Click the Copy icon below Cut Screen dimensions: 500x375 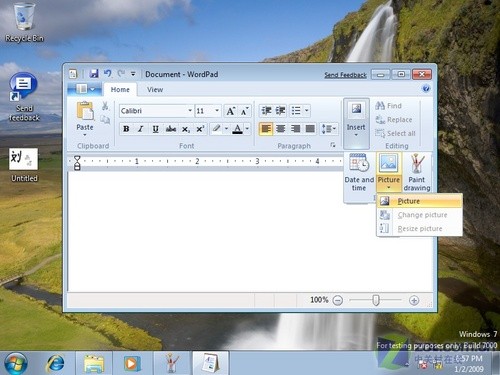tap(105, 119)
